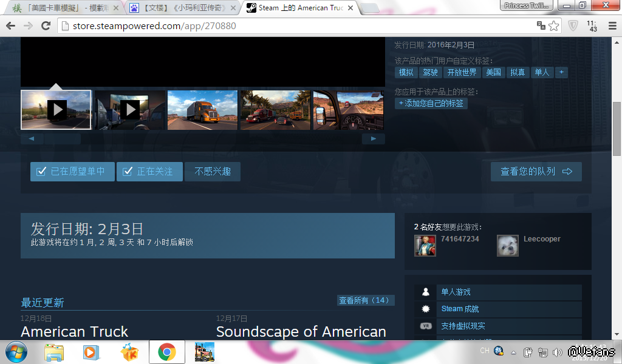The width and height of the screenshot is (622, 364).
Task: Show hidden tray icons arrow
Action: click(x=513, y=352)
